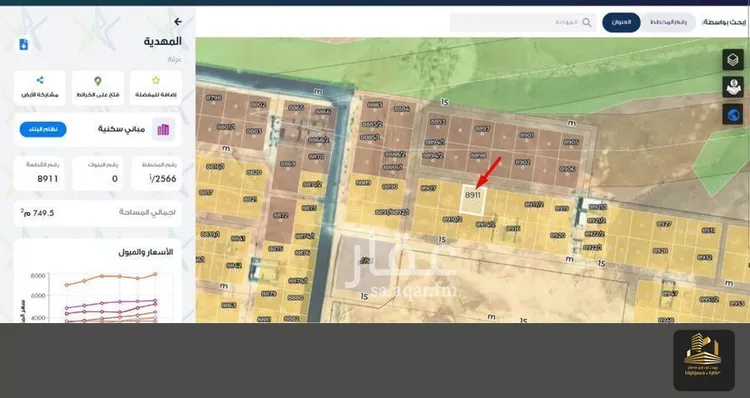Click the back arrow in side panel
This screenshot has height=398, width=750.
tap(178, 22)
